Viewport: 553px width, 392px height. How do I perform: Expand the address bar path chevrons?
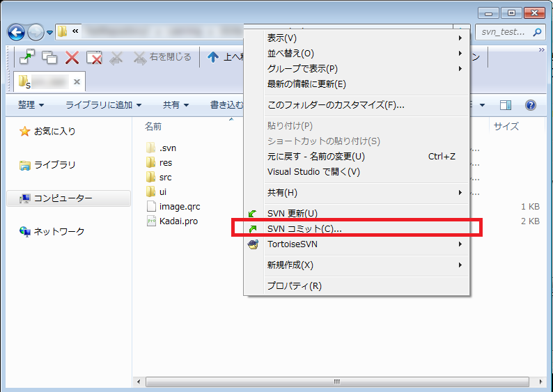75,31
